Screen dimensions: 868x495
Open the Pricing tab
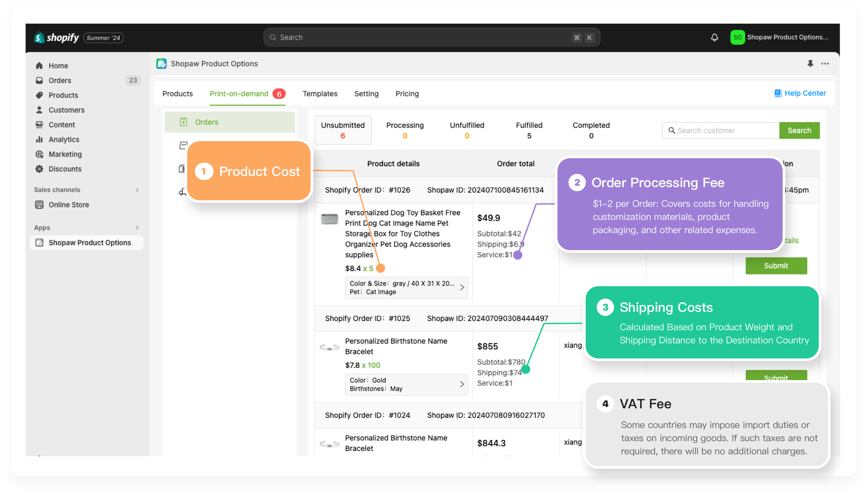407,94
